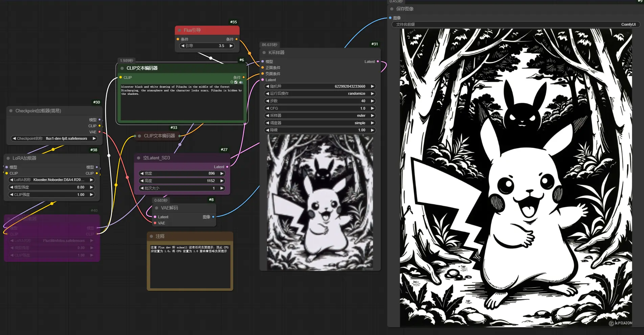Image resolution: width=644 pixels, height=335 pixels.
Task: Click the yellow CLIP output port on Checkpoint加载器
Action: pos(99,126)
